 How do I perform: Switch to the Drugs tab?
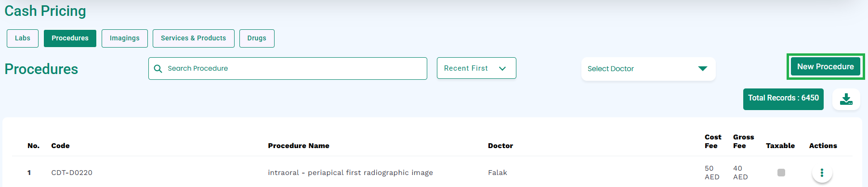tap(257, 38)
